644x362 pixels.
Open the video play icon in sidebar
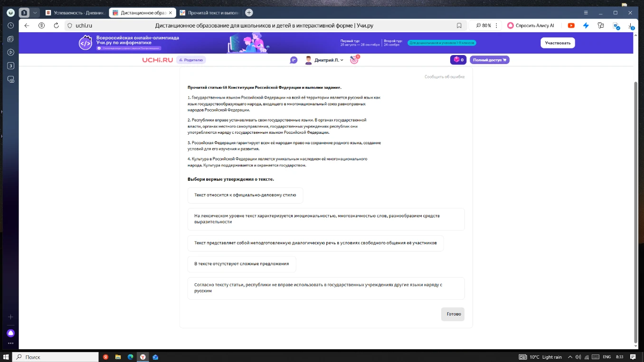click(11, 52)
